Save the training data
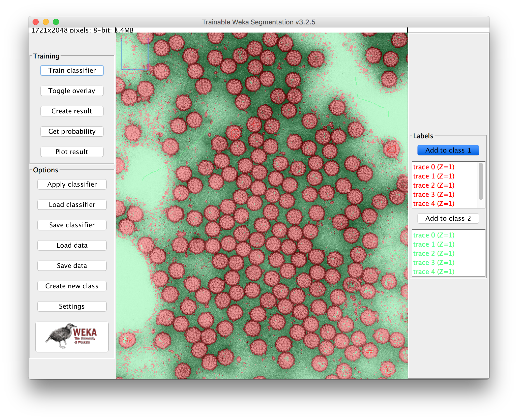The image size is (518, 420). click(x=72, y=266)
